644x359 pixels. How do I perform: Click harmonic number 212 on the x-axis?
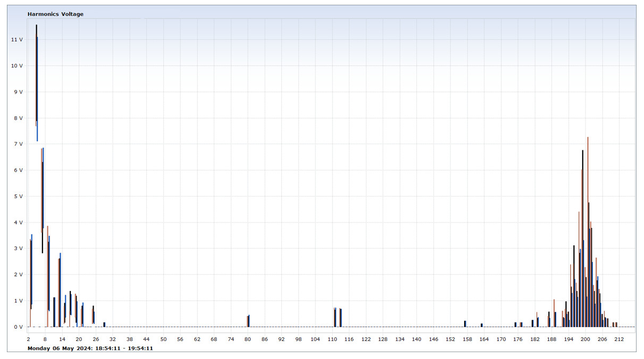[x=619, y=339]
